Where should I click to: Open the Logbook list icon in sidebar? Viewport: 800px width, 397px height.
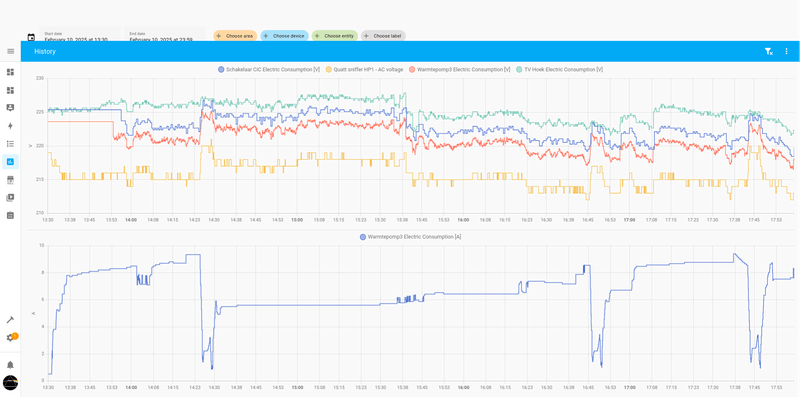tap(10, 144)
